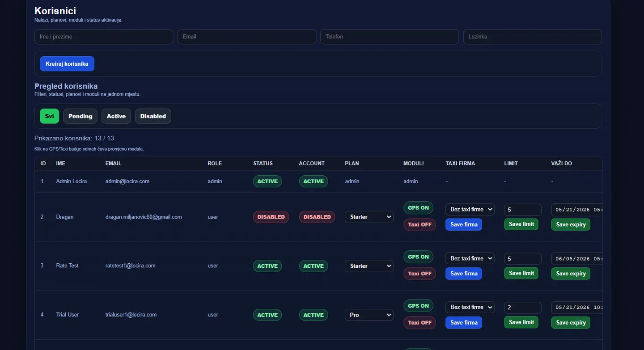Click the name Admin Locira

tap(72, 181)
